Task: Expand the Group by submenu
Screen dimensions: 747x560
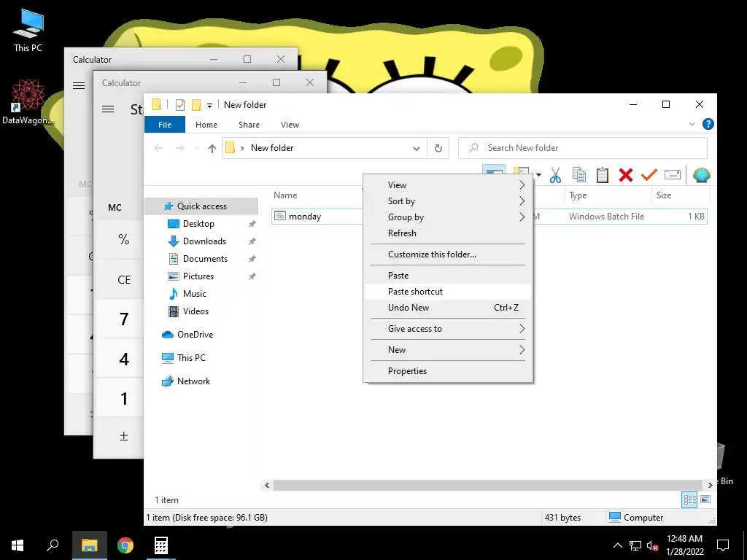Action: click(x=448, y=217)
